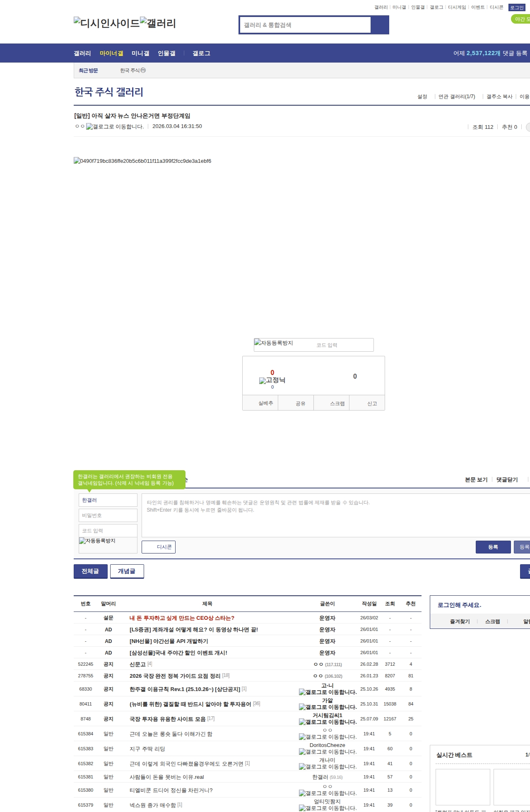Image resolution: width=530 pixels, height=812 pixels.
Task: Focus the 비밀번호 field in comment form
Action: [x=108, y=515]
